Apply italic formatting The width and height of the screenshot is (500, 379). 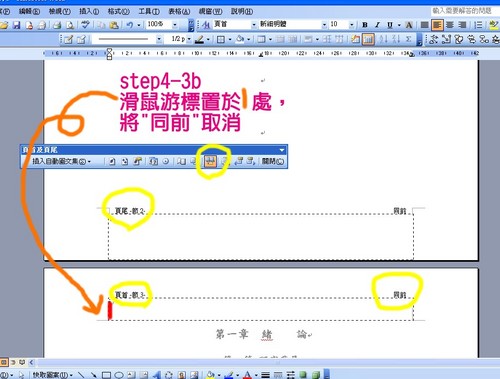377,25
